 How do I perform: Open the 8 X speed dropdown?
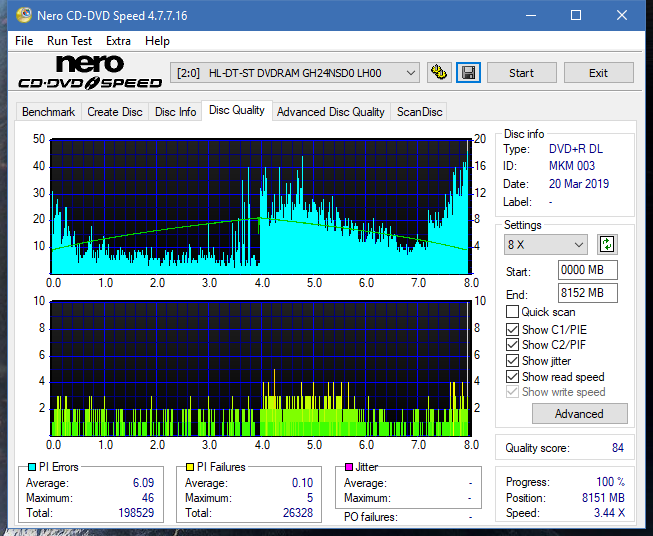click(546, 244)
